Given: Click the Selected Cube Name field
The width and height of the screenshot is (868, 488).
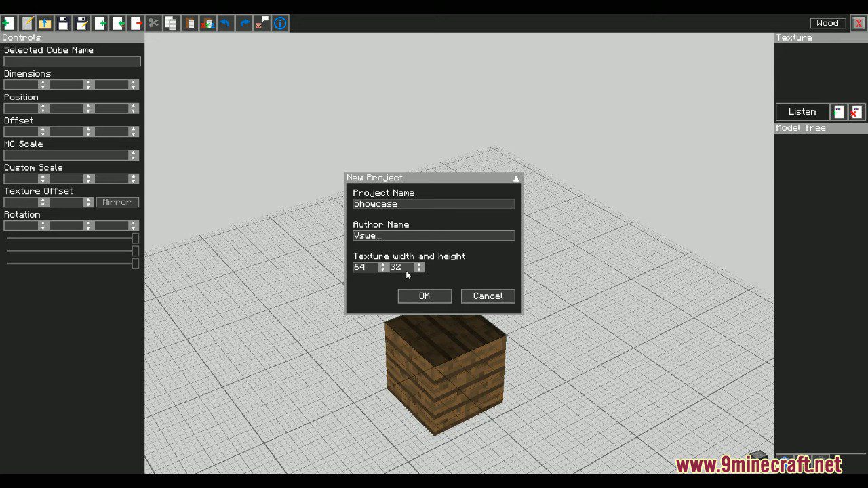Looking at the screenshot, I should pyautogui.click(x=73, y=62).
